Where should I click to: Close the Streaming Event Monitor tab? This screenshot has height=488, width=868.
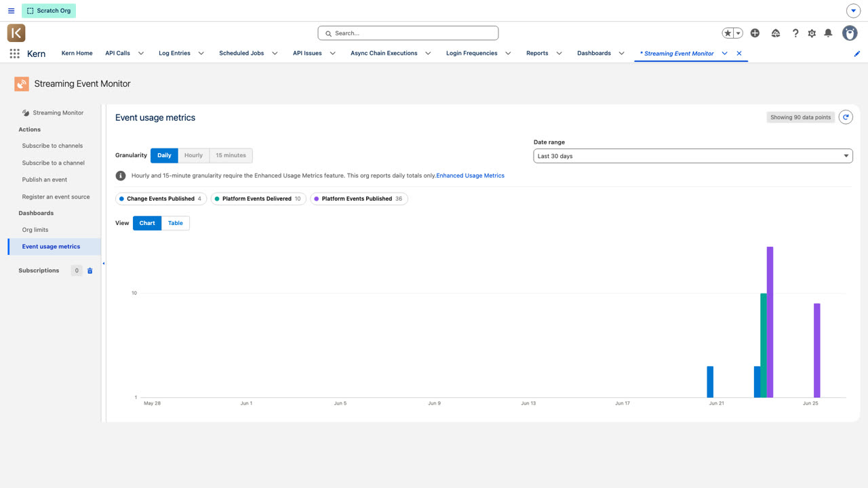[739, 53]
